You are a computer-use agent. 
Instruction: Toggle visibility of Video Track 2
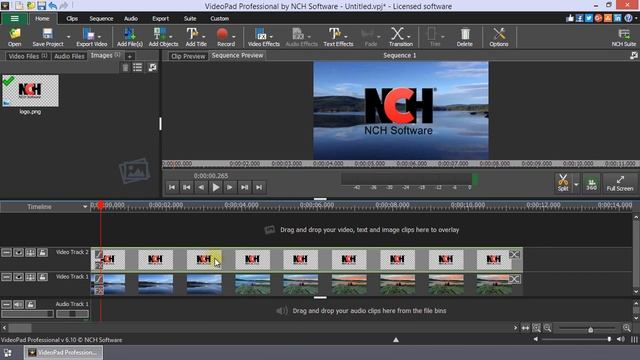(x=18, y=253)
